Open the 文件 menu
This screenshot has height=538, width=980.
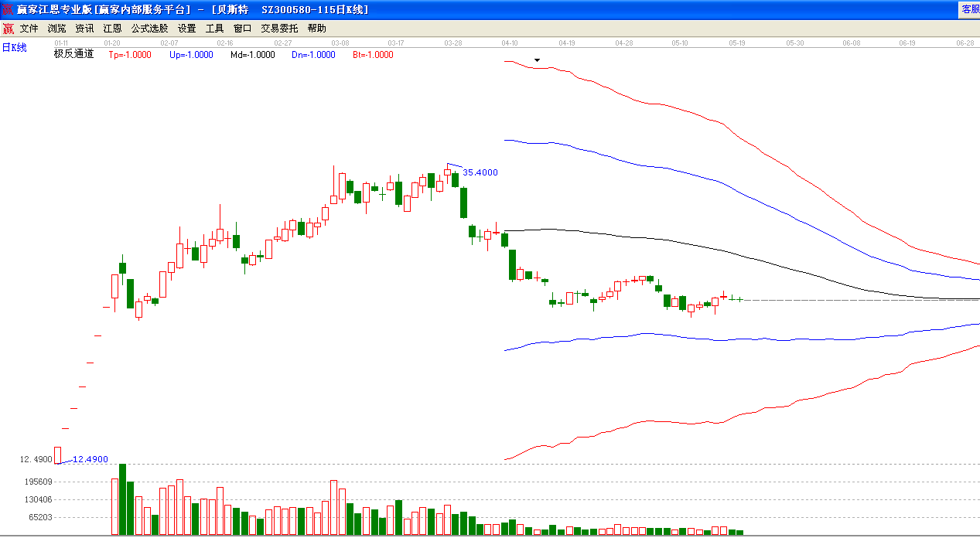[29, 29]
